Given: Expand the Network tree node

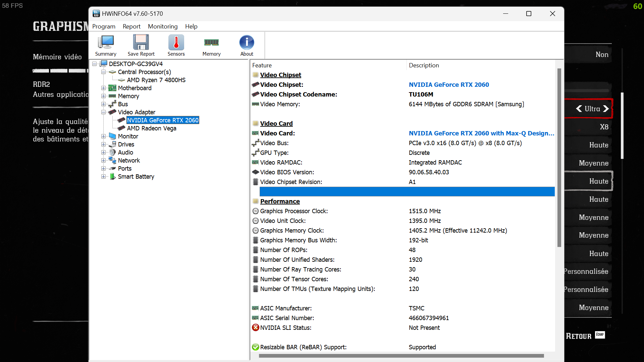Looking at the screenshot, I should pyautogui.click(x=104, y=160).
